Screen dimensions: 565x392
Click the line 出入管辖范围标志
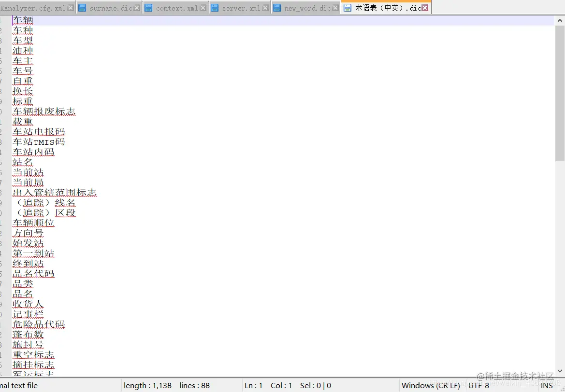(55, 193)
